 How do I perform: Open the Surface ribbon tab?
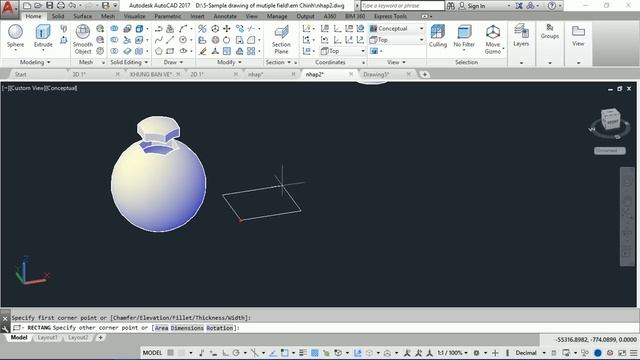point(82,16)
